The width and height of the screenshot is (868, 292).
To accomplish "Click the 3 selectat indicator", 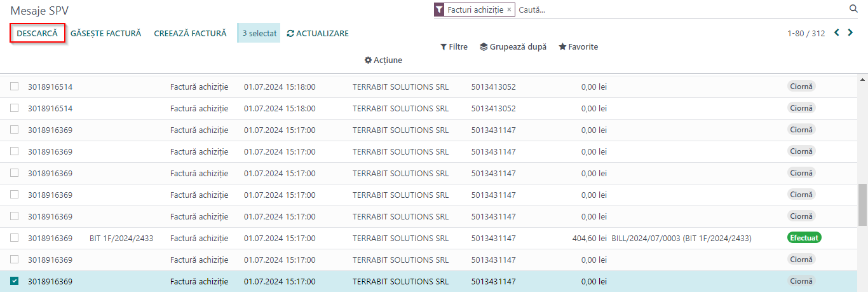I will click(259, 33).
